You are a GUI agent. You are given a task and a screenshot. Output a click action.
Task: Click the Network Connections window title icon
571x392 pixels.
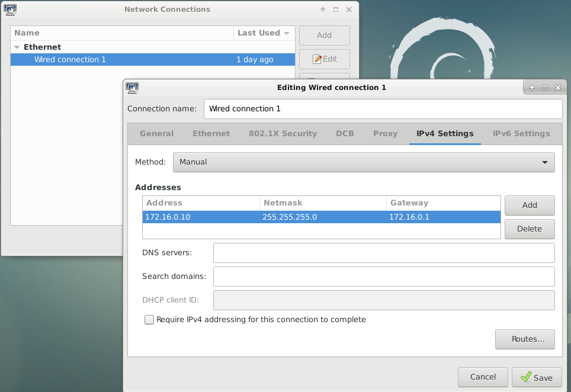[x=10, y=9]
